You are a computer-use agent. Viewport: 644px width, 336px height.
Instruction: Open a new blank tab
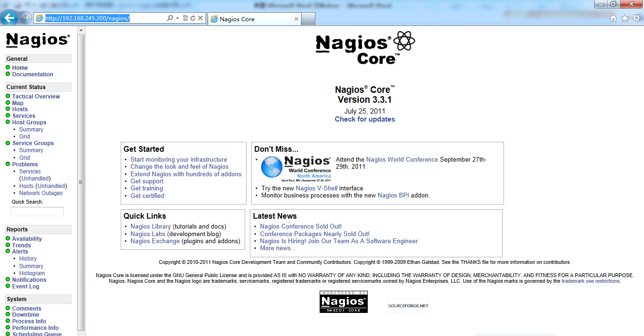pyautogui.click(x=308, y=19)
